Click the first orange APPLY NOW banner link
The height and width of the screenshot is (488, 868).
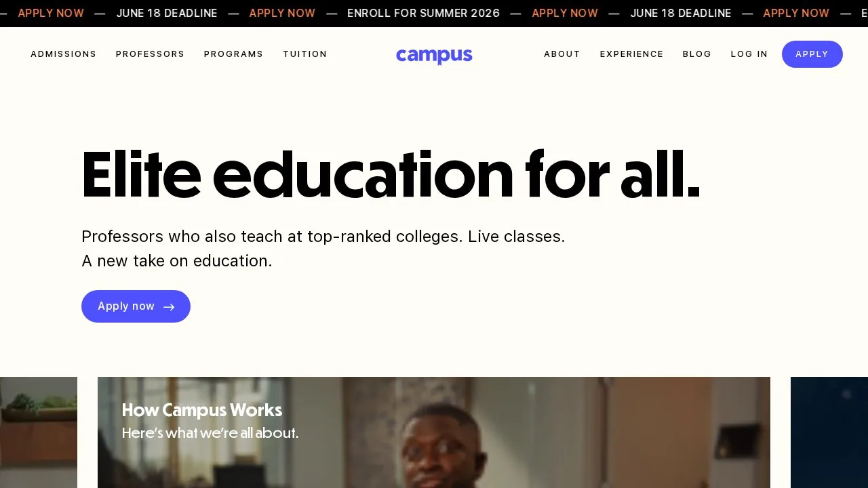pyautogui.click(x=51, y=14)
